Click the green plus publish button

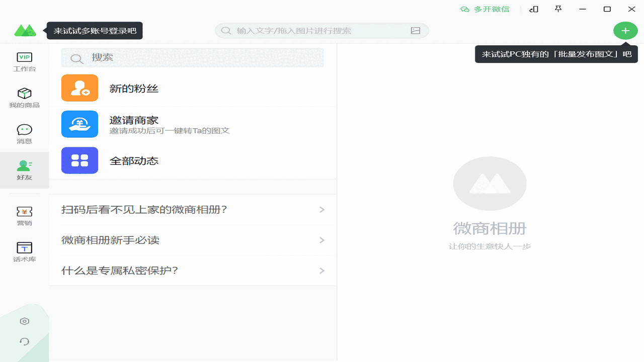[x=625, y=30]
